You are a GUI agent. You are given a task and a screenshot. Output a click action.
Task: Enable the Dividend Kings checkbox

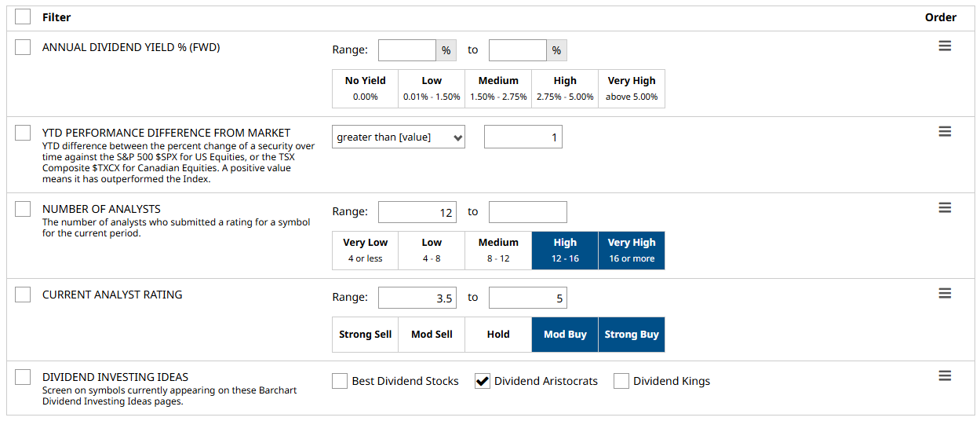coord(621,381)
